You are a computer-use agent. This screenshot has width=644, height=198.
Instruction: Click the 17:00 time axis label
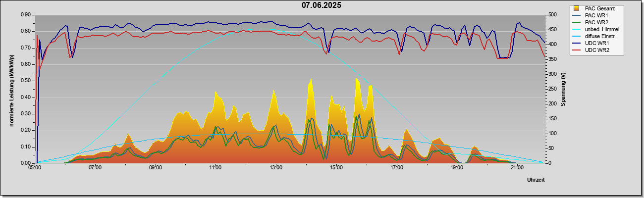pos(396,168)
